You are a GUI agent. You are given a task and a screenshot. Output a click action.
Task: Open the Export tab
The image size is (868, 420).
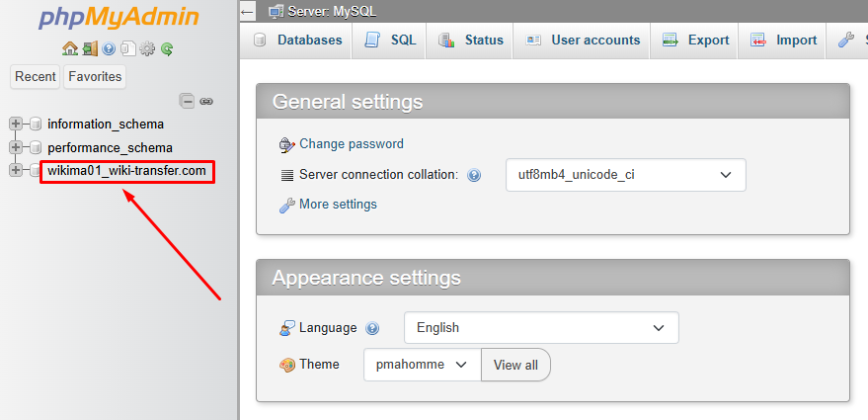pos(694,40)
